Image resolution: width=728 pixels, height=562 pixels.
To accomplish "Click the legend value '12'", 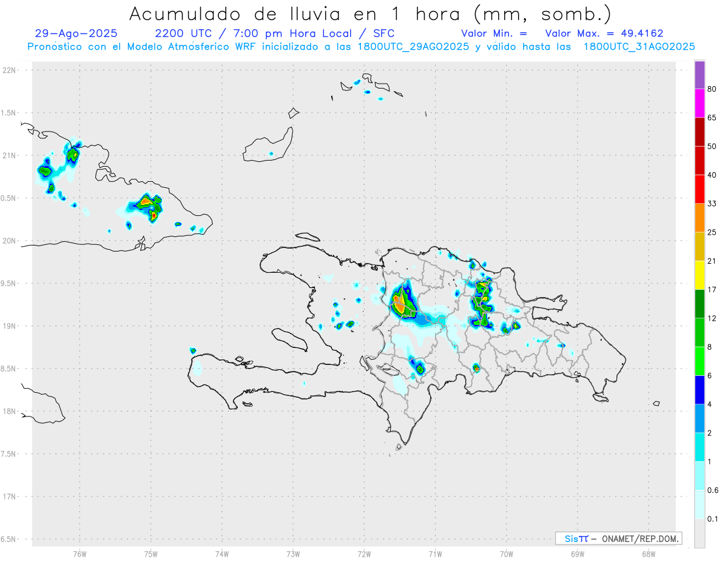I will 712,319.
